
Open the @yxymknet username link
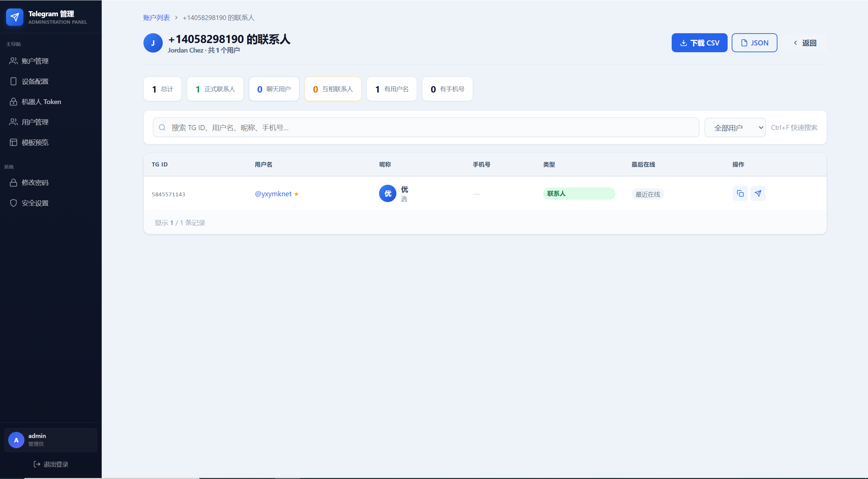tap(273, 194)
